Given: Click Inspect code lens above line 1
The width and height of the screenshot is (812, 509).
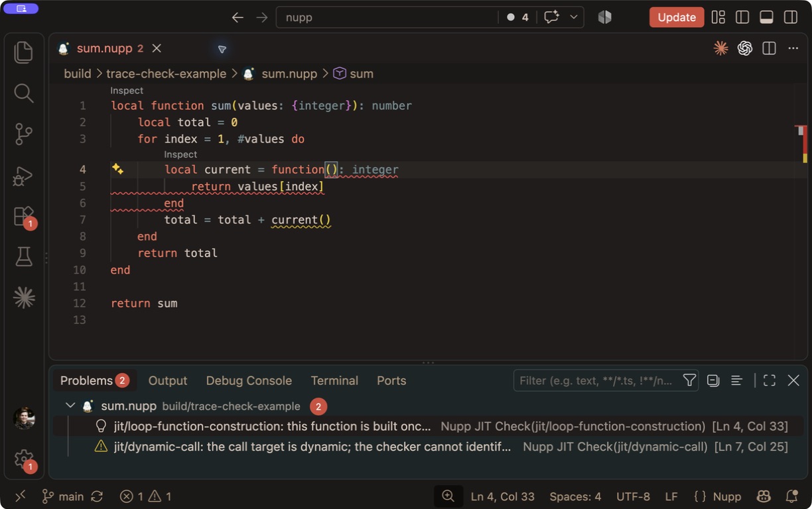Looking at the screenshot, I should (127, 91).
